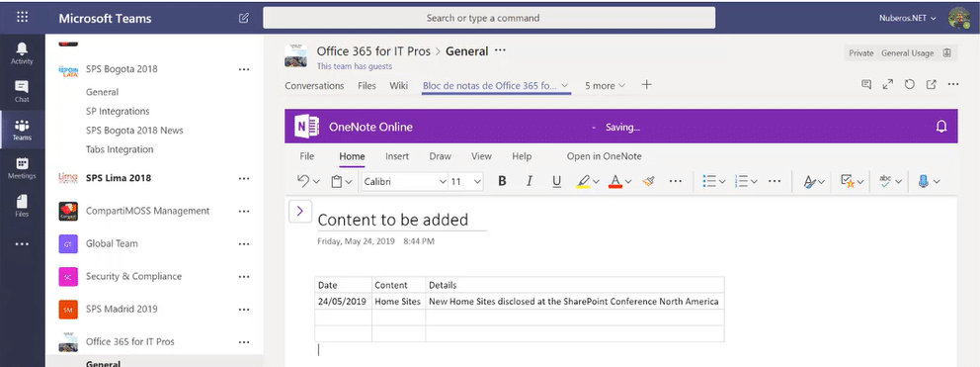Click the Dictate microphone icon

[x=924, y=182]
